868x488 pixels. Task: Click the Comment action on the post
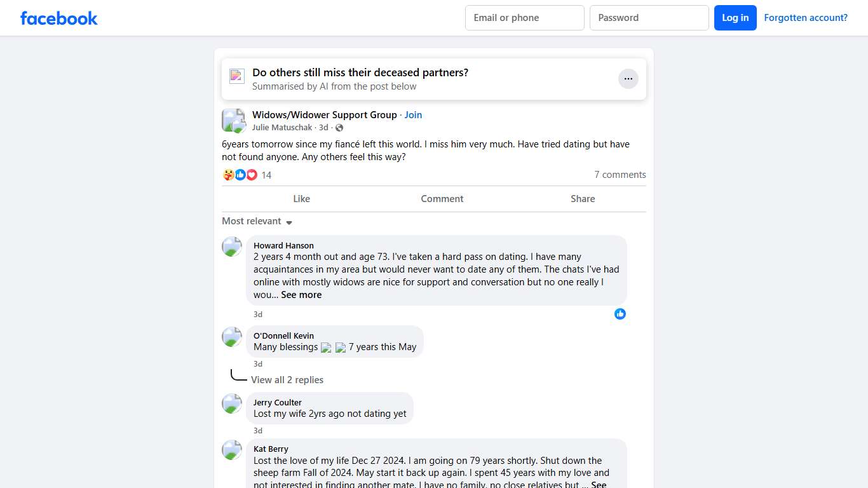click(x=442, y=199)
